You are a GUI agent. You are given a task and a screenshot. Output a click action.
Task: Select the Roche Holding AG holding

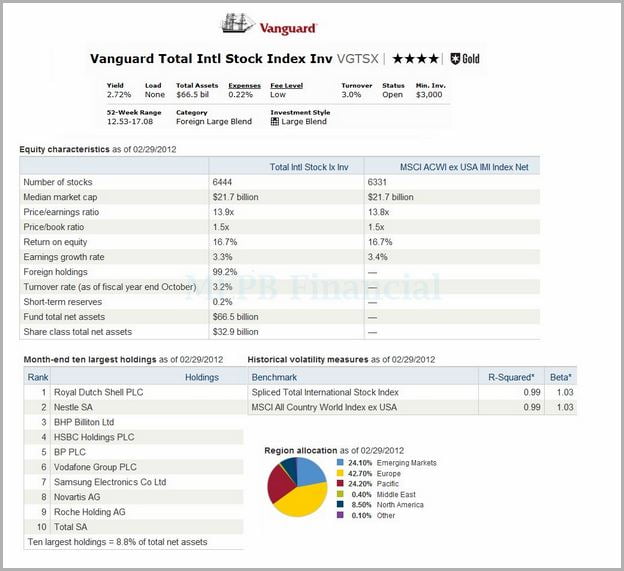point(90,512)
